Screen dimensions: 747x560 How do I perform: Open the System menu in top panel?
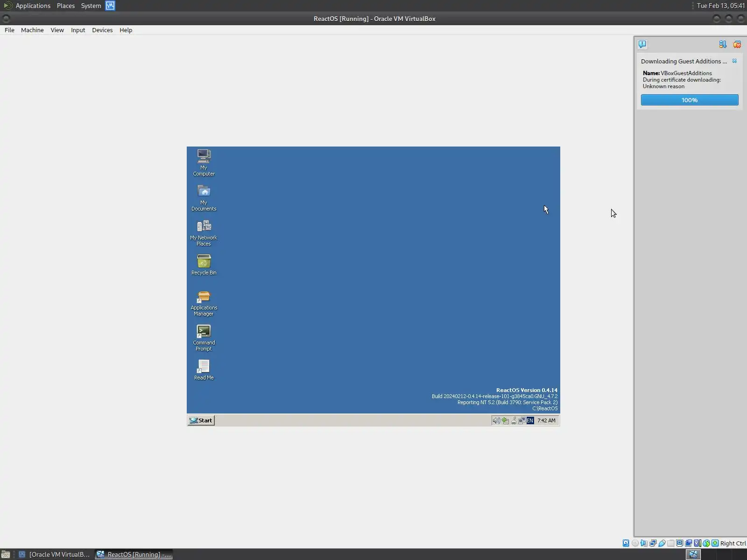(91, 6)
